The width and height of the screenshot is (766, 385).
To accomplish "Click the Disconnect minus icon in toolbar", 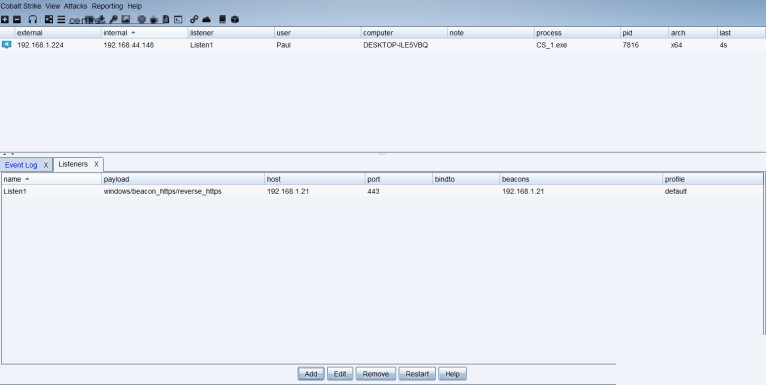I will coord(17,20).
